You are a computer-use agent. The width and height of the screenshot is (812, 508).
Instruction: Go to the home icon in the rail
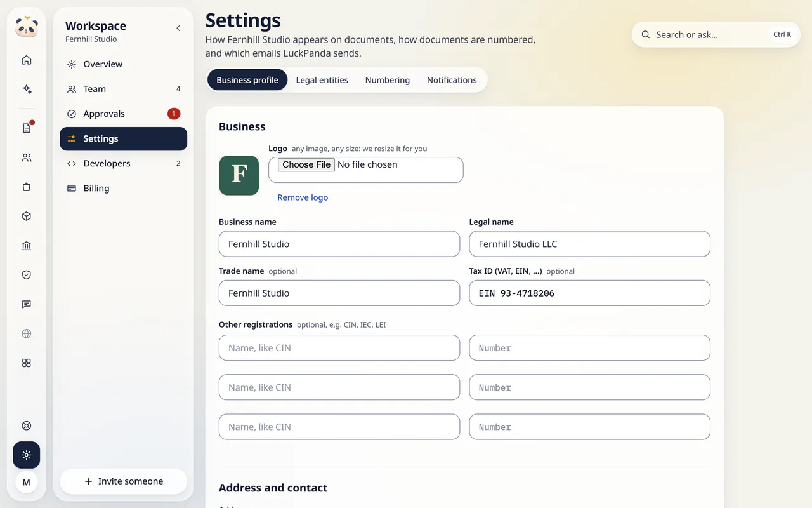tap(27, 60)
